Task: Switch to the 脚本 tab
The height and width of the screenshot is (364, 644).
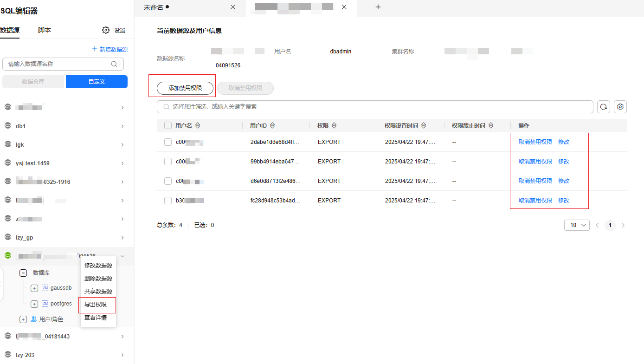Action: [x=45, y=30]
